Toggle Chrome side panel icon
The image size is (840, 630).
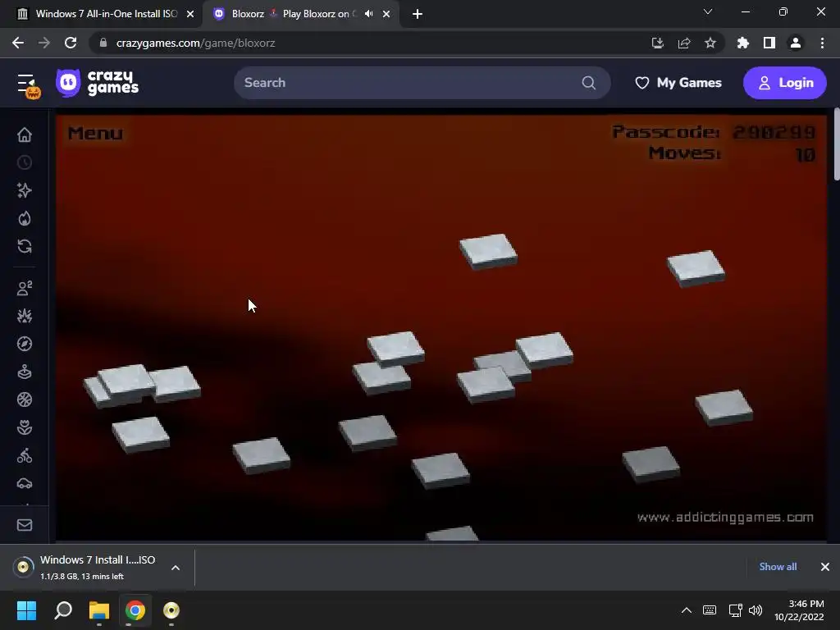tap(769, 43)
